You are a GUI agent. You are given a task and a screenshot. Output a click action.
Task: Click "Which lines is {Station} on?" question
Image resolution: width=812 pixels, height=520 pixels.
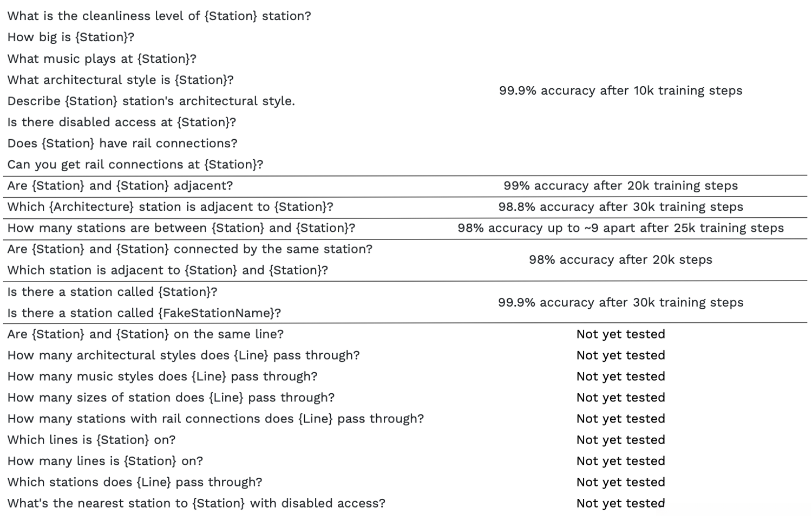point(91,440)
